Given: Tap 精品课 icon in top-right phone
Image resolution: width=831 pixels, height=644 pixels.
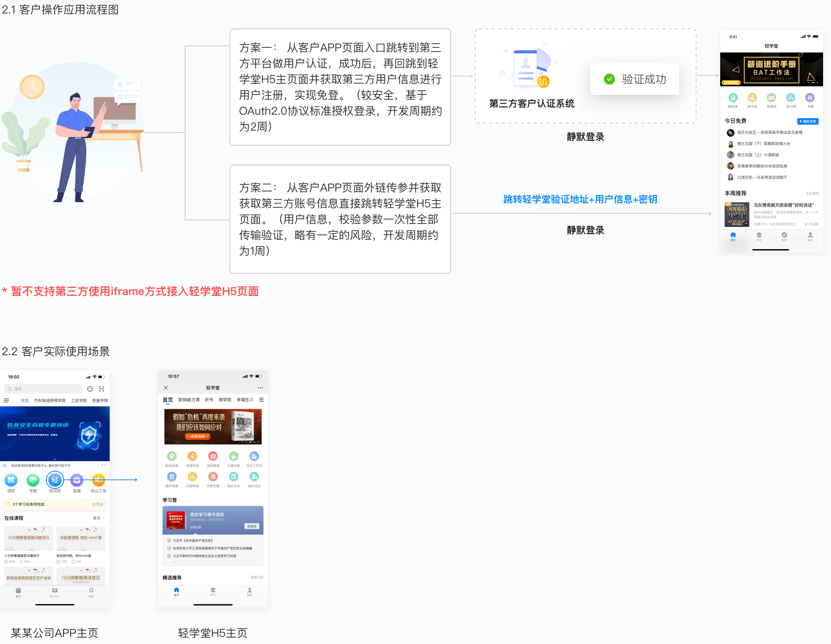Looking at the screenshot, I should pos(733,97).
